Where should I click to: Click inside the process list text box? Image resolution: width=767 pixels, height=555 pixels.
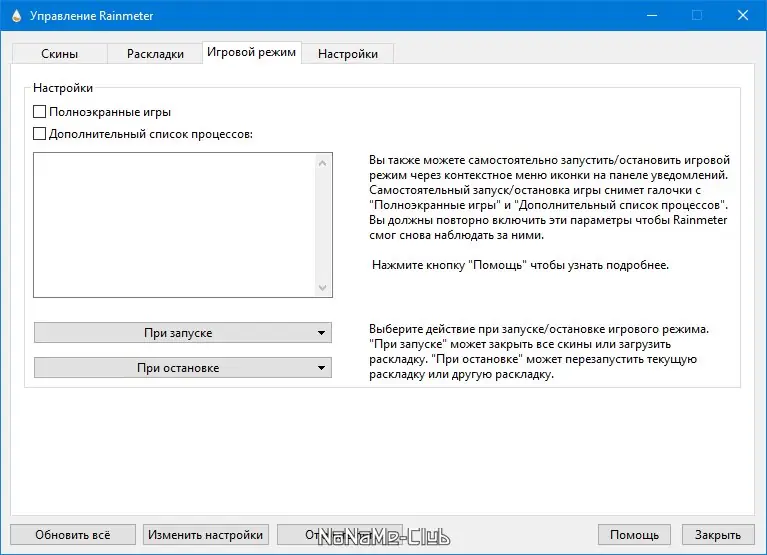pyautogui.click(x=174, y=225)
